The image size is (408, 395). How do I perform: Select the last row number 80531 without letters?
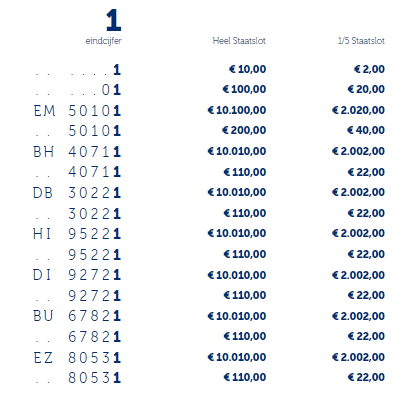click(x=94, y=378)
